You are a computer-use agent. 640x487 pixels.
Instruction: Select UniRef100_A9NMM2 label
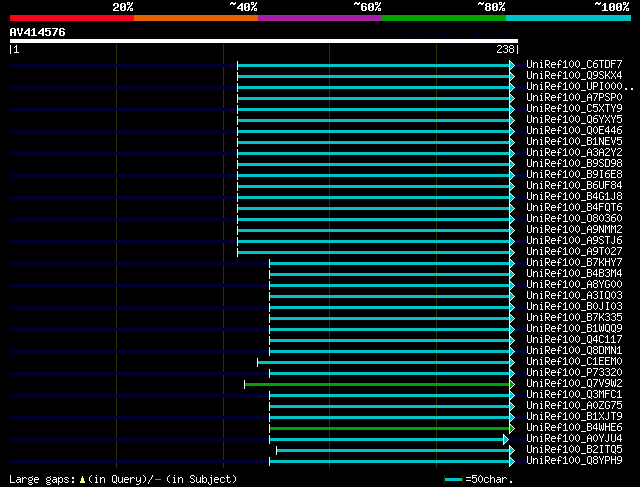(x=574, y=230)
